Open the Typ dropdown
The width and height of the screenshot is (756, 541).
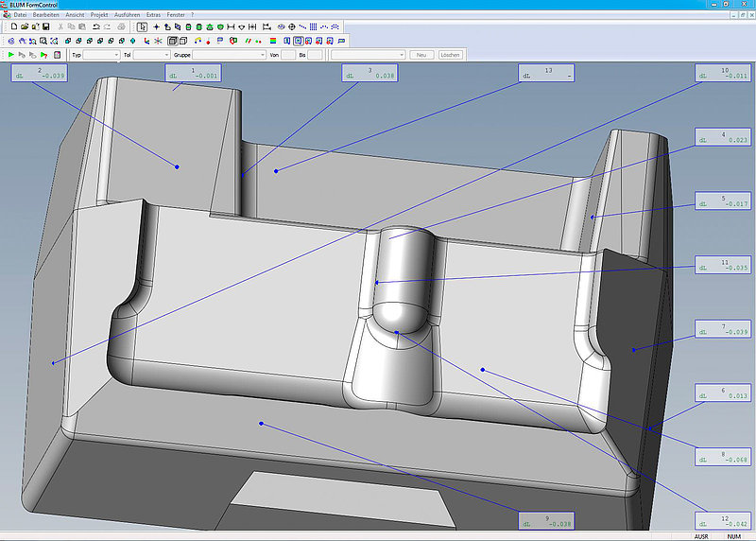click(101, 55)
